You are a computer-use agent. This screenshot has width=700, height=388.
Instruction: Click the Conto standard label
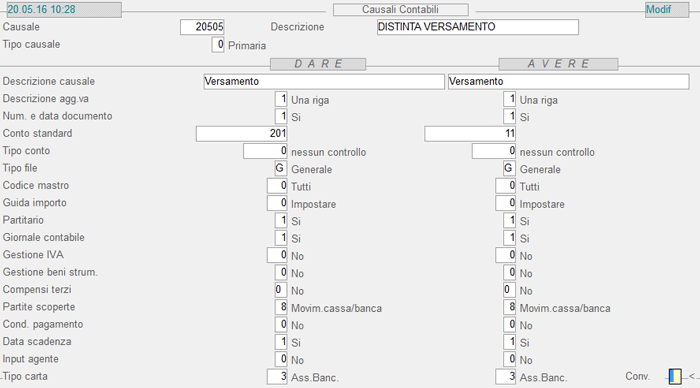pos(38,134)
